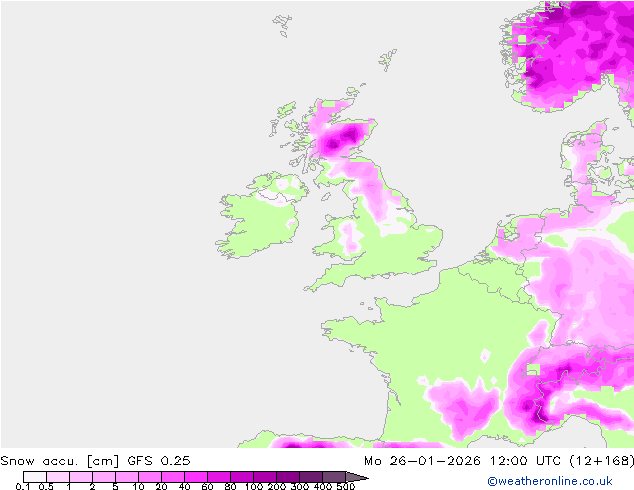Click the '0.1' legend scale label

click(x=23, y=486)
